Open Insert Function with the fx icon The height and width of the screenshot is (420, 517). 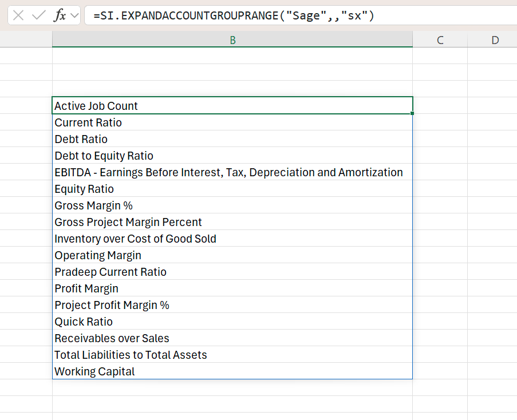(x=60, y=15)
